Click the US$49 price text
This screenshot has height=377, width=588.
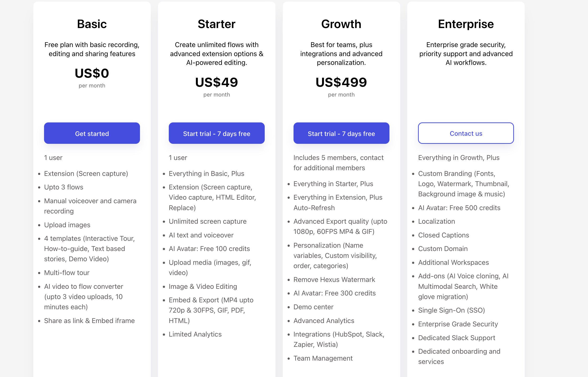point(216,82)
